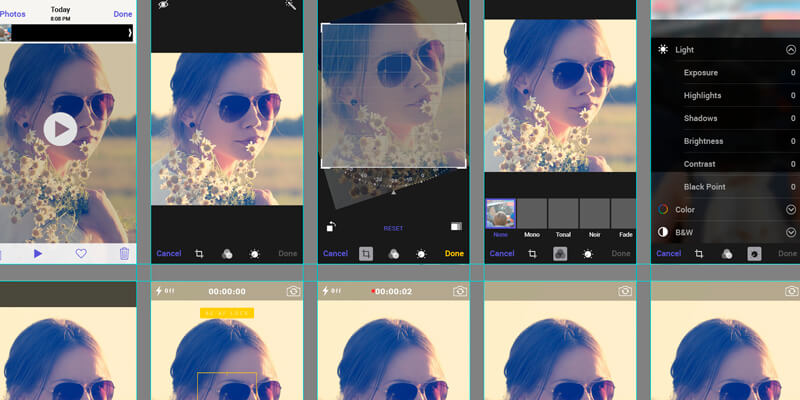
Task: Tap the magic wand auto-enhance icon
Action: [x=290, y=6]
